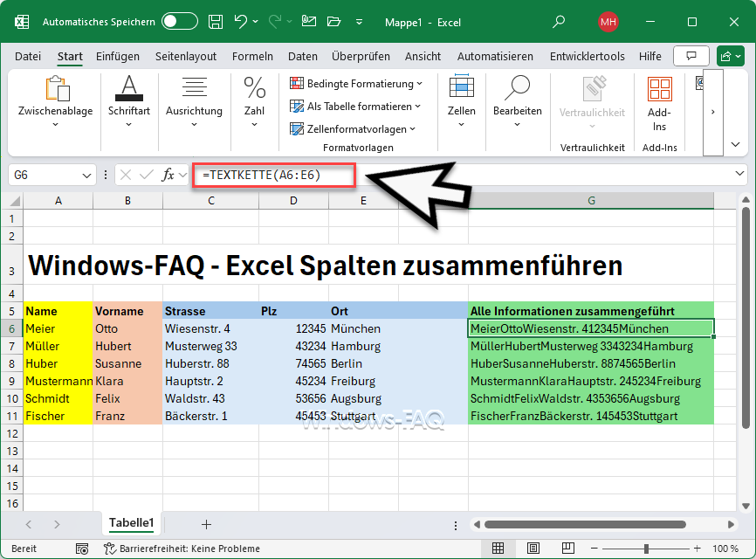Click the macro recording status bar icon
This screenshot has height=559, width=756.
[82, 549]
